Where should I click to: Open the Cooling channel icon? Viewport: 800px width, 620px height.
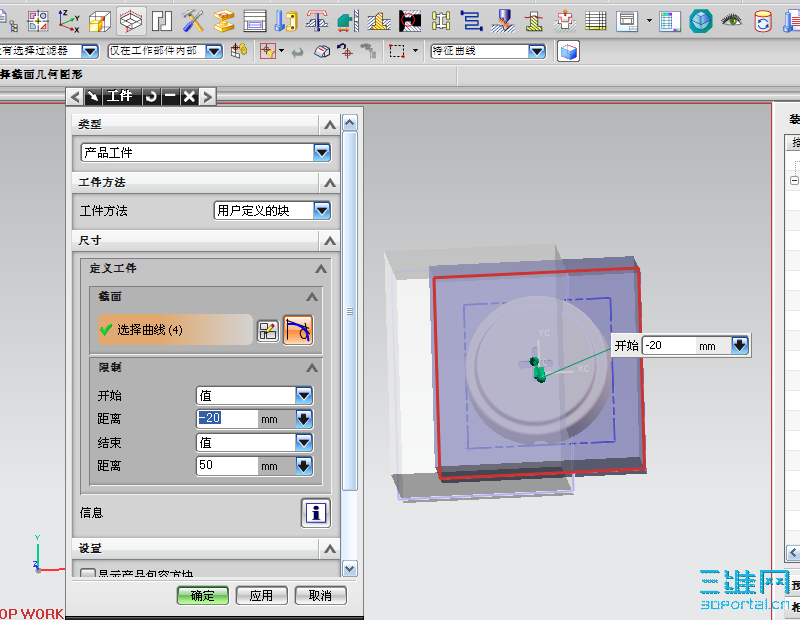[471, 21]
